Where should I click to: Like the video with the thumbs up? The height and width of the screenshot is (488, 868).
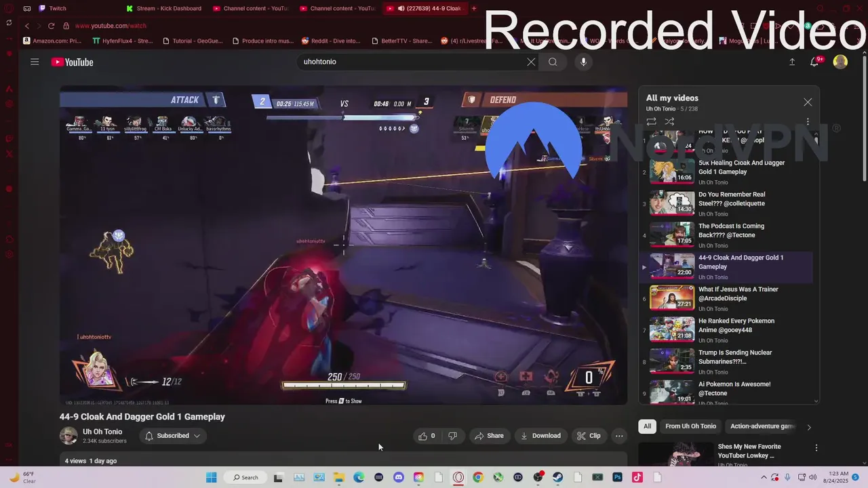427,436
